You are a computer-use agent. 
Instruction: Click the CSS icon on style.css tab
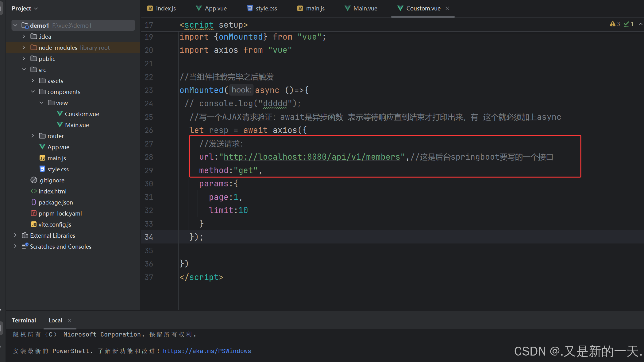click(250, 8)
